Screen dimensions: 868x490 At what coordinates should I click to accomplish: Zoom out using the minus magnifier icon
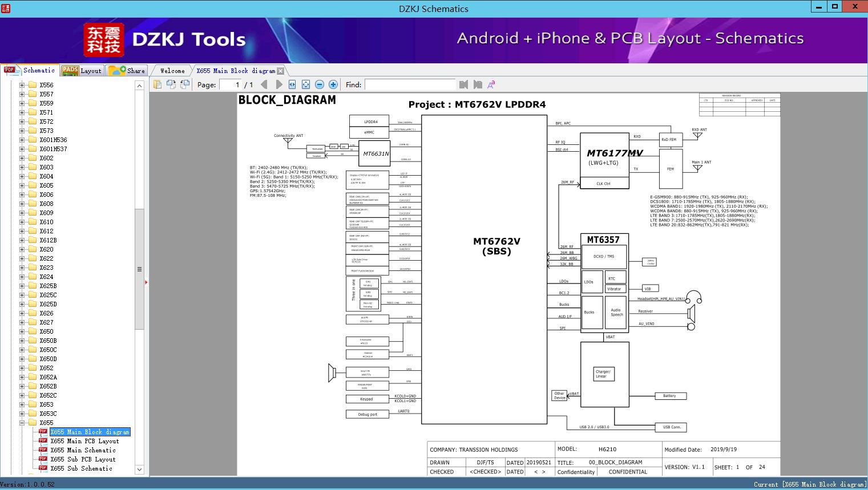coord(320,84)
